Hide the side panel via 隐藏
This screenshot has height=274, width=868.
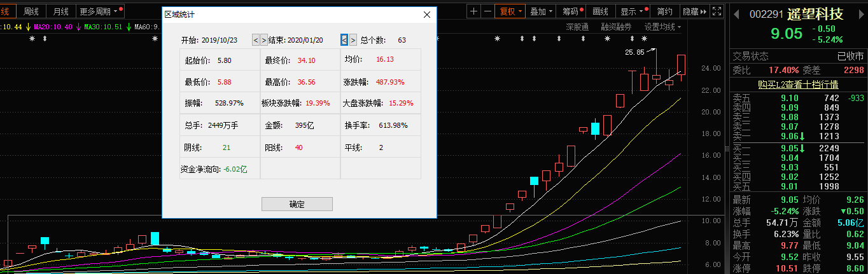click(694, 11)
